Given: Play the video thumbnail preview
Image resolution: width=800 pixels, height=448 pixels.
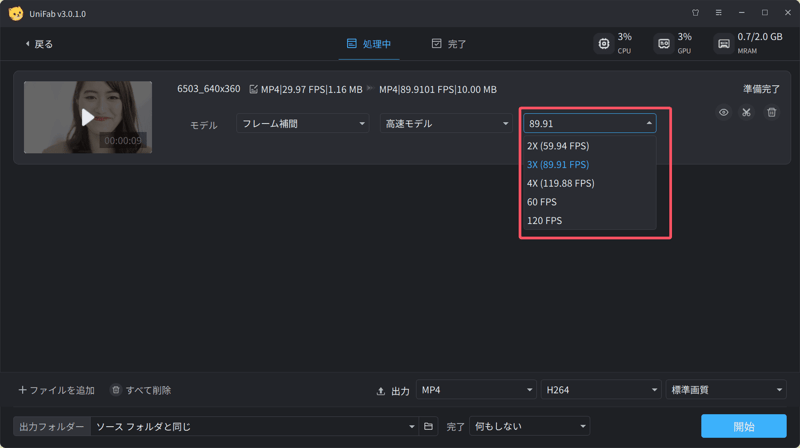Looking at the screenshot, I should [x=88, y=117].
